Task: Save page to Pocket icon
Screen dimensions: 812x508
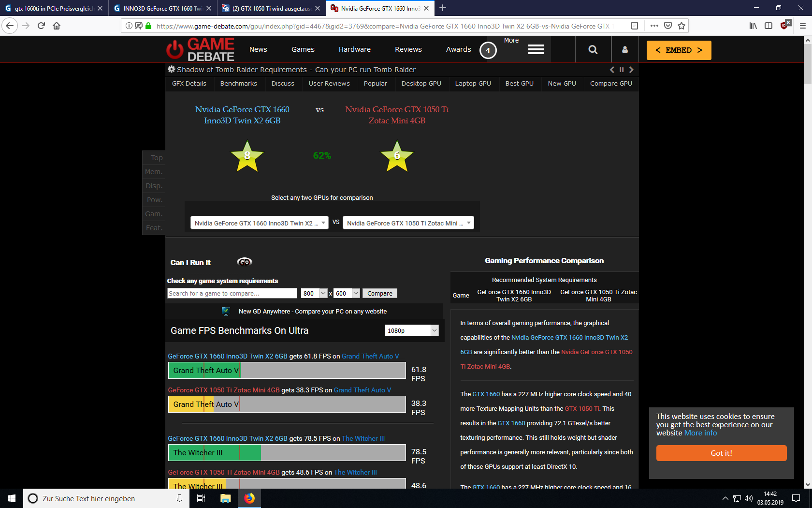Action: coord(668,26)
